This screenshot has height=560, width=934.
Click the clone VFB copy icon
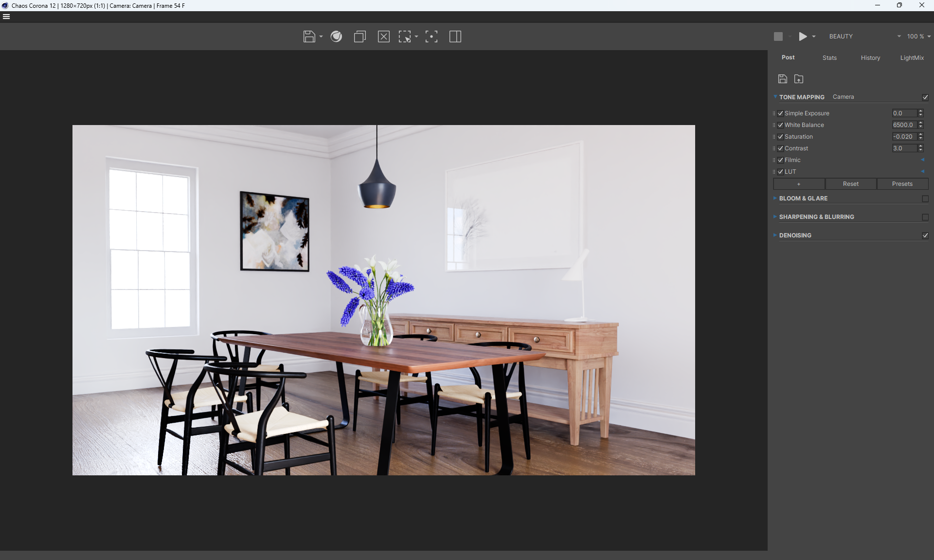click(360, 36)
